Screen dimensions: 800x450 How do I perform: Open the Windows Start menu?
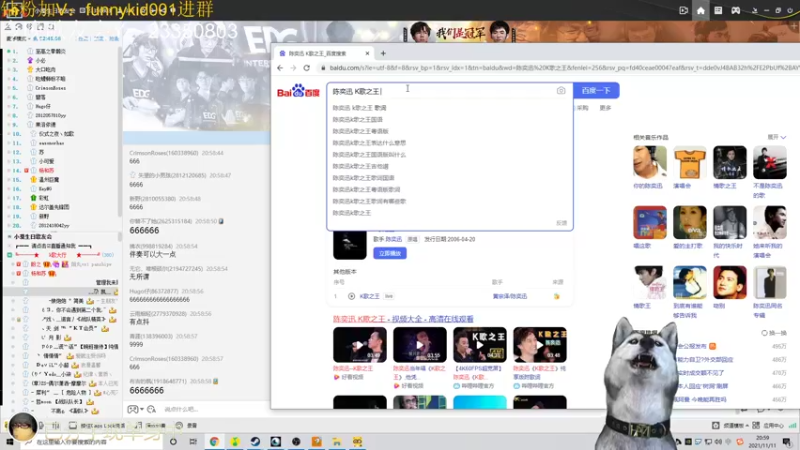[x=9, y=442]
